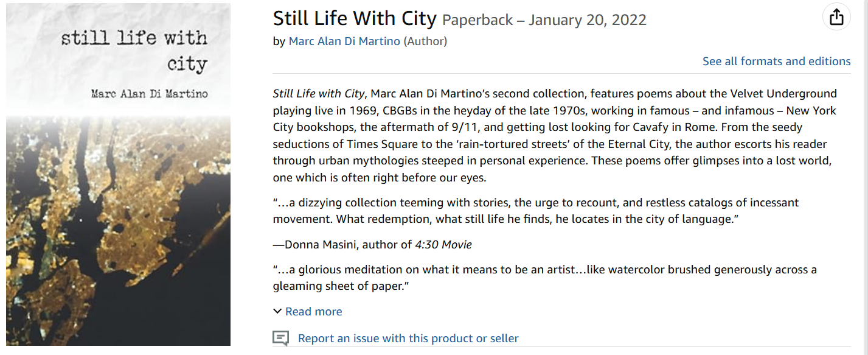868x355 pixels.
Task: Report an issue with this product or seller
Action: [408, 339]
